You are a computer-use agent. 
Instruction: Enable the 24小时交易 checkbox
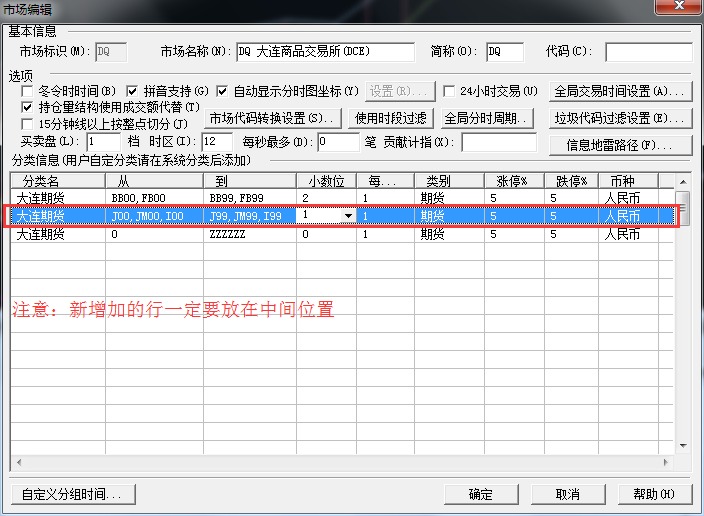449,91
